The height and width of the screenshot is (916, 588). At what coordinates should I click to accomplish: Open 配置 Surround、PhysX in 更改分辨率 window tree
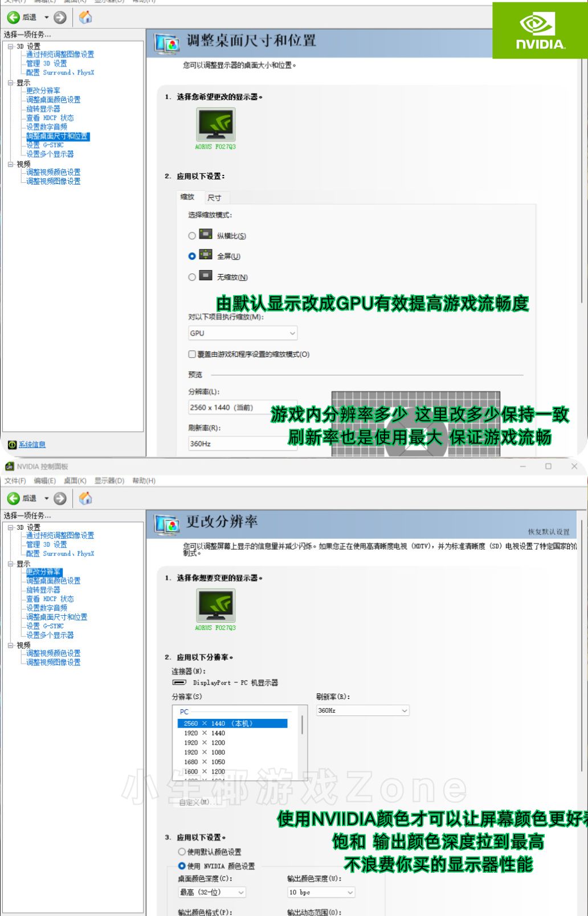coord(60,554)
